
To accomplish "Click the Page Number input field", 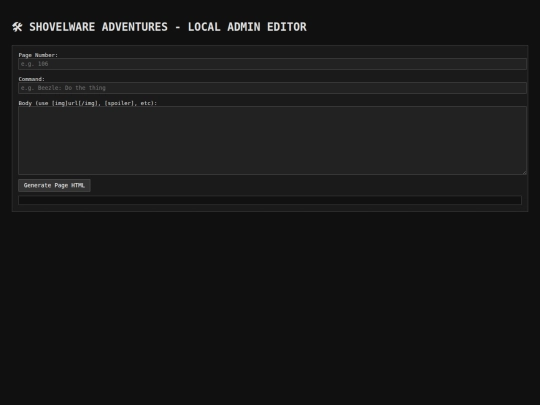I will point(272,64).
